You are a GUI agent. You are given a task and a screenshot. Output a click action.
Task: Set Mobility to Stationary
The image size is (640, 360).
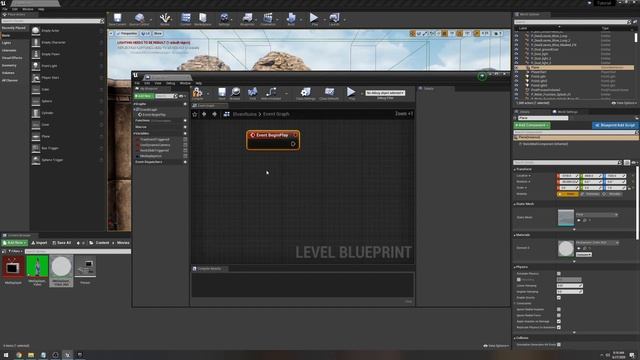(591, 194)
